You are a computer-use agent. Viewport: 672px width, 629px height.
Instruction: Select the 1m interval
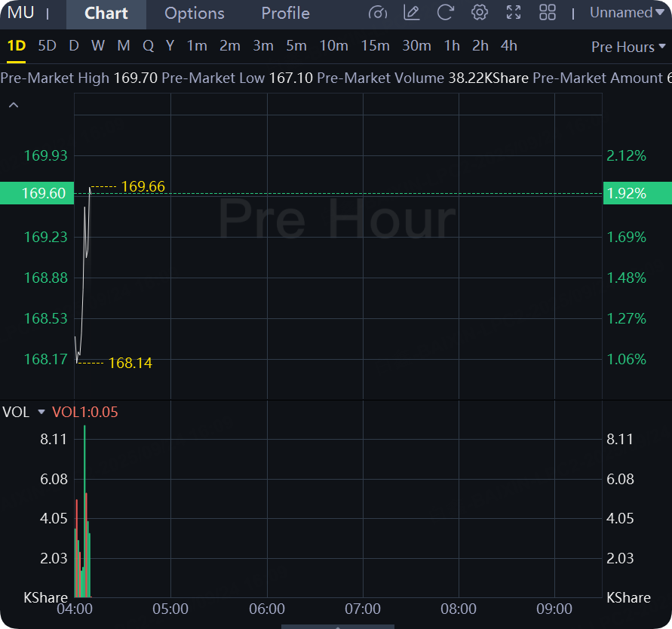pos(197,45)
